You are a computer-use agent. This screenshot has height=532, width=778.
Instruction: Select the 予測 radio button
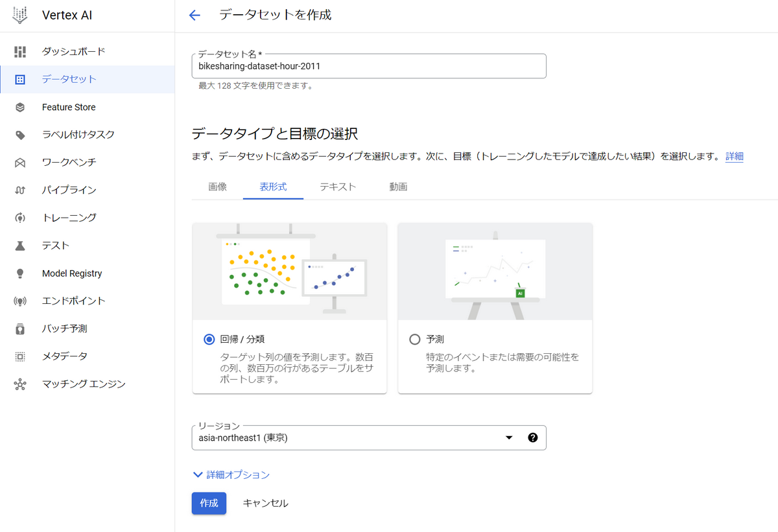415,339
